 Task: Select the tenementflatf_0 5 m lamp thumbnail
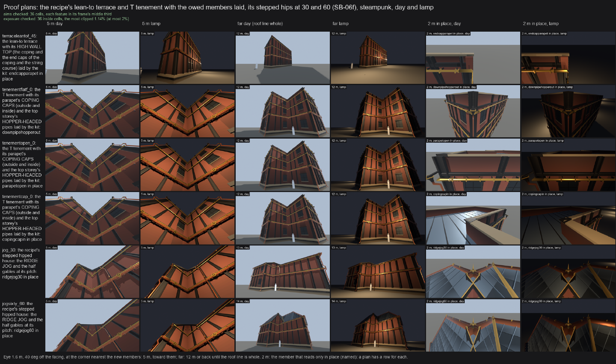[187, 111]
